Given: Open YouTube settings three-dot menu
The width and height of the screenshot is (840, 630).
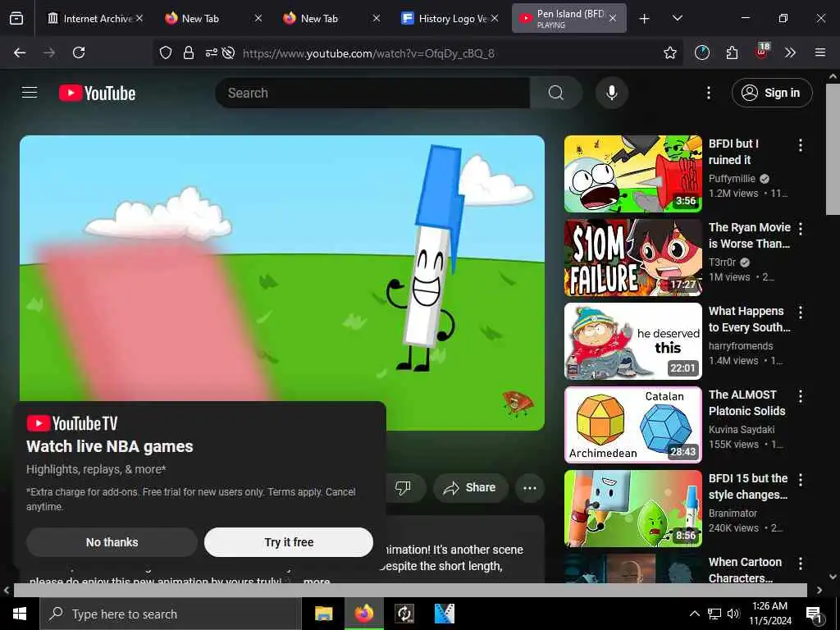Looking at the screenshot, I should 708,93.
